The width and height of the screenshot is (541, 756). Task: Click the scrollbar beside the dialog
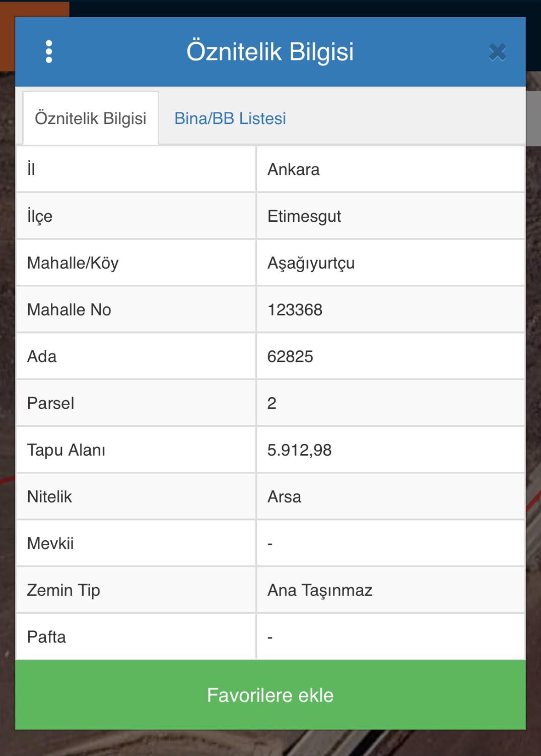coord(533,118)
